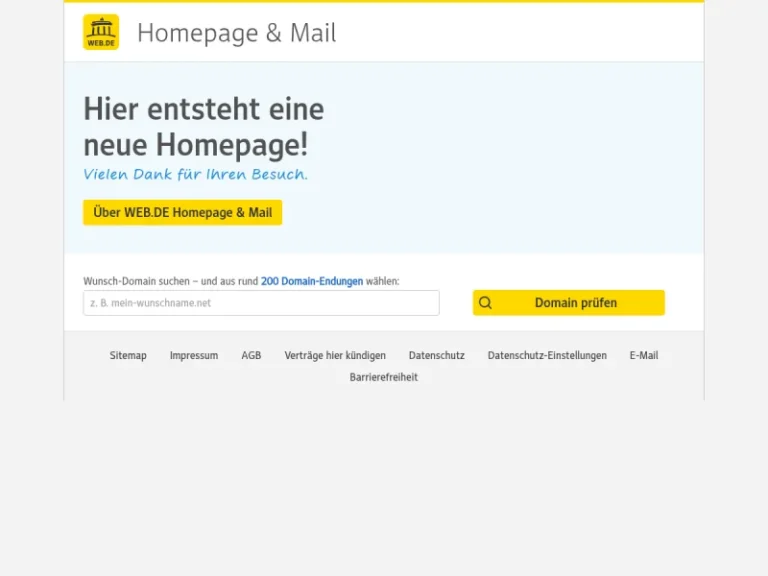The height and width of the screenshot is (576, 768).
Task: Click the Domain prüfen button label
Action: (576, 303)
